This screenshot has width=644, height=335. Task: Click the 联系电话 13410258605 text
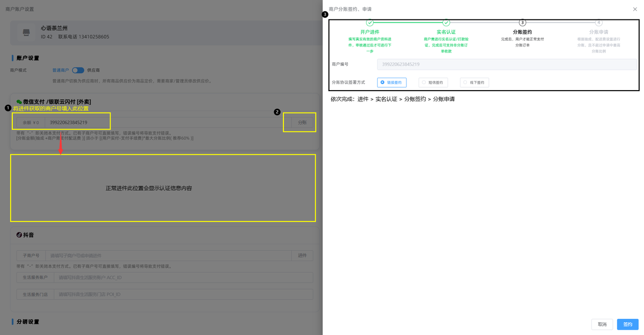(84, 37)
